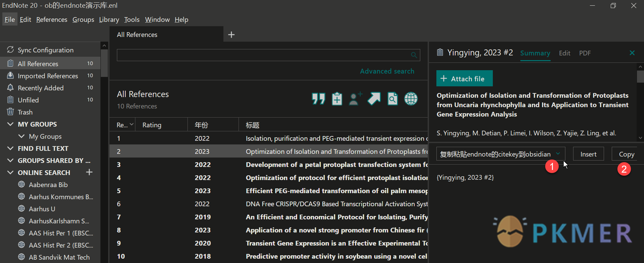Click the globe icon for AAS Hist Per 1

pyautogui.click(x=22, y=233)
